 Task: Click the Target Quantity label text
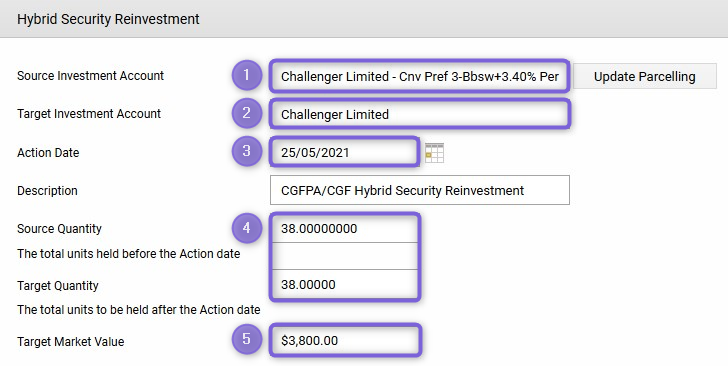tap(58, 285)
